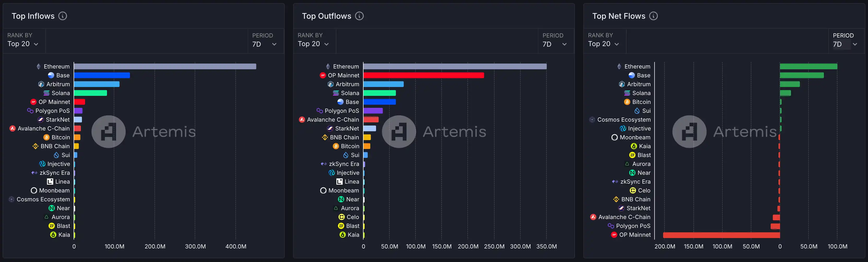Click the Base label in Top Net Flows
Viewport: 868px width, 262px height.
643,75
